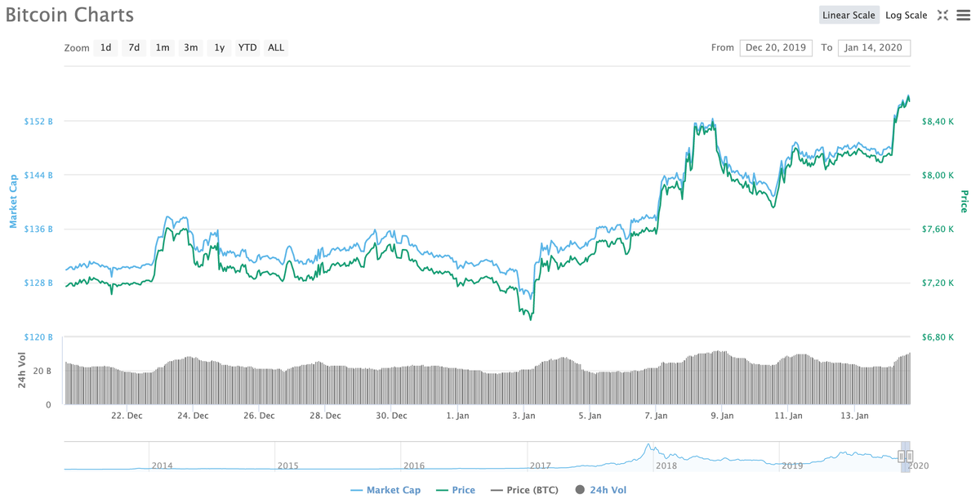Click the 20 B volume axis label
This screenshot has width=980, height=499.
42,371
